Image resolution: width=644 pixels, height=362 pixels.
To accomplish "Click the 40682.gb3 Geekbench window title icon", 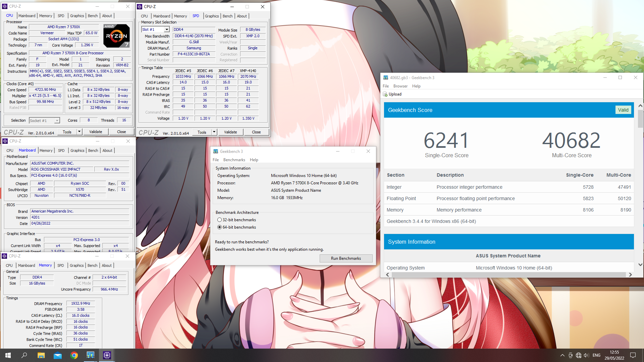I will (386, 77).
